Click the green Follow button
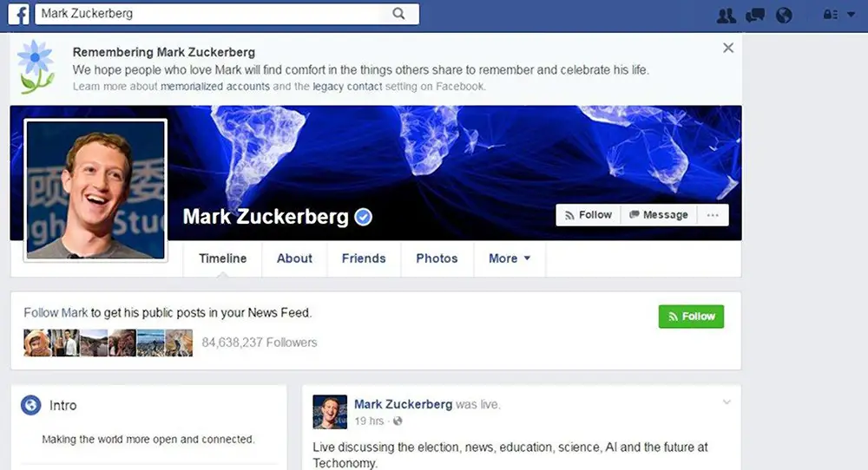 click(691, 317)
